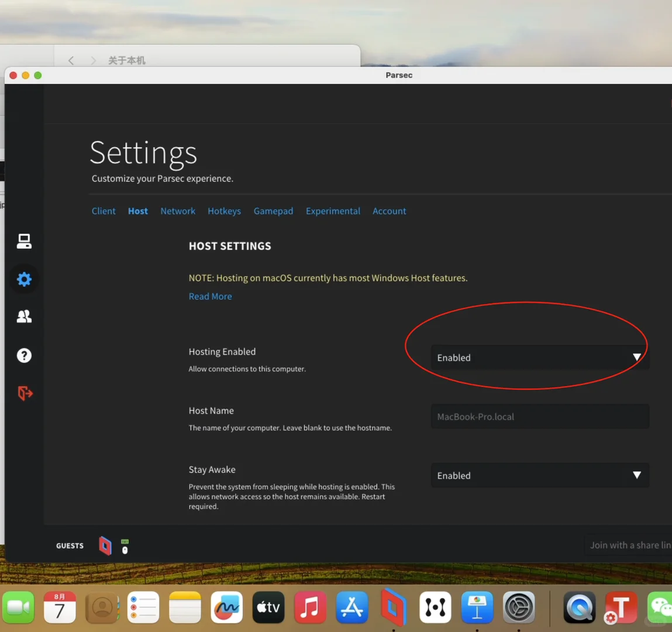Open the Help question mark icon

click(24, 355)
